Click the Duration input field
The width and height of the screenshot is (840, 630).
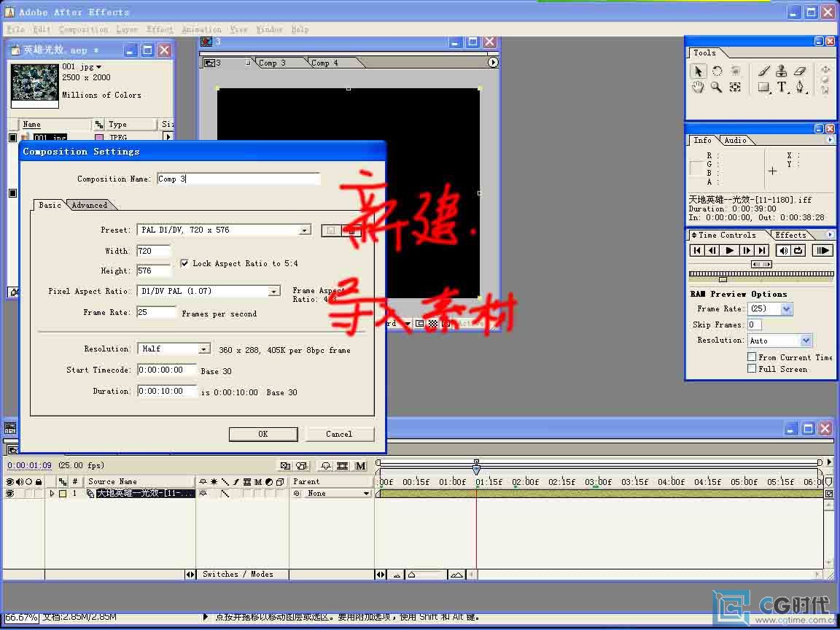click(166, 391)
